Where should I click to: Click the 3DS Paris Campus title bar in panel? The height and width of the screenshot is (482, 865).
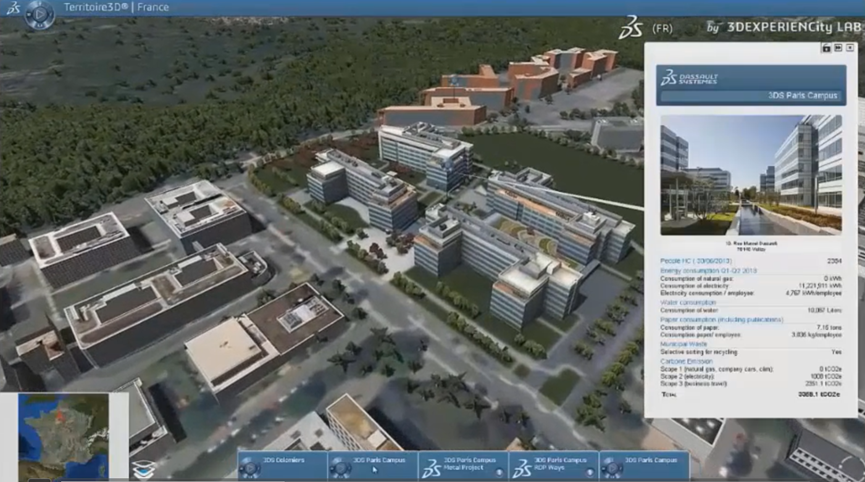tap(751, 96)
